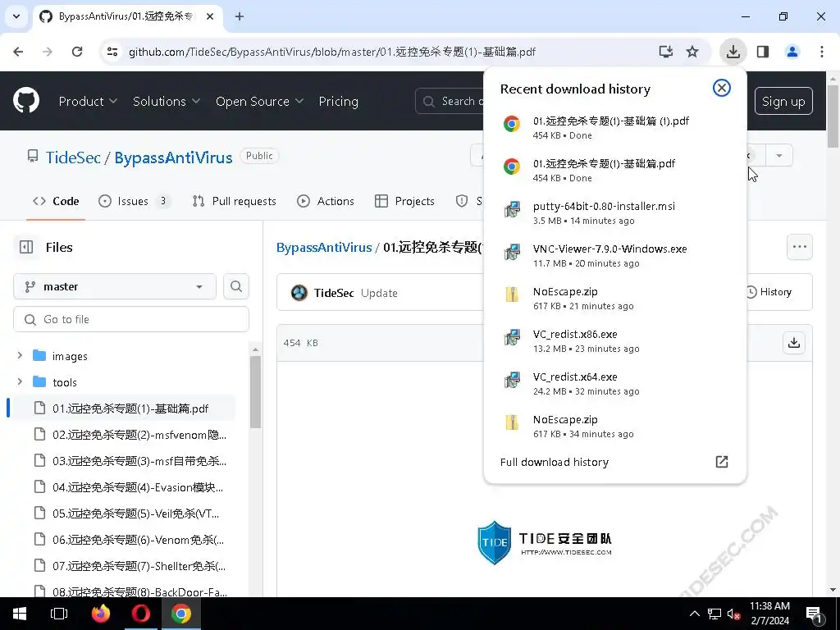Viewport: 840px width, 630px height.
Task: Open the TideSec owner link
Action: point(73,157)
